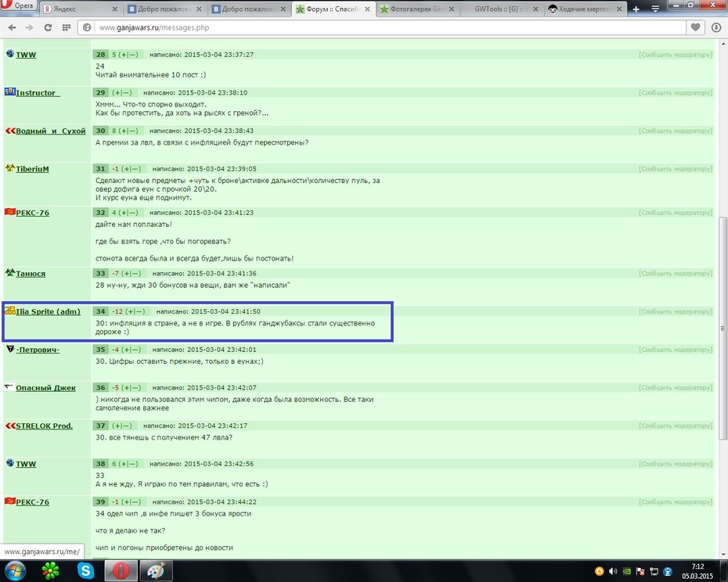Image resolution: width=728 pixels, height=582 pixels.
Task: Open Paint palette icon in taskbar
Action: coord(156,570)
